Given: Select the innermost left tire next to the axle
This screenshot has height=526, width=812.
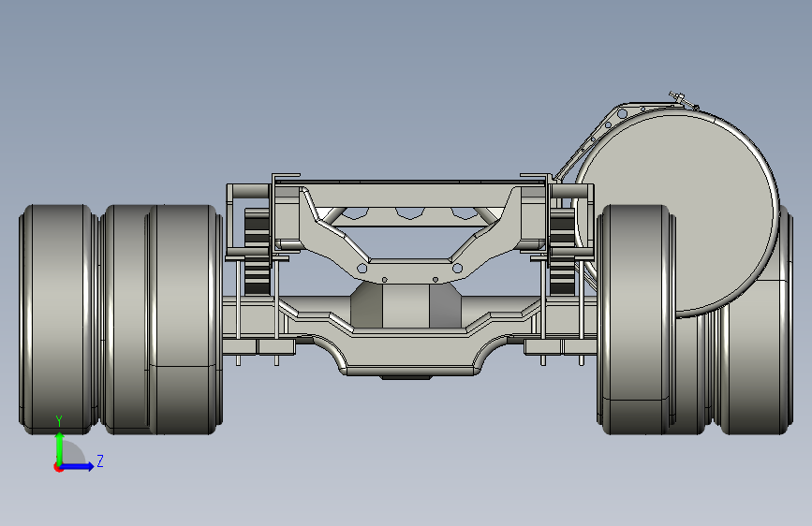Looking at the screenshot, I should click(184, 319).
